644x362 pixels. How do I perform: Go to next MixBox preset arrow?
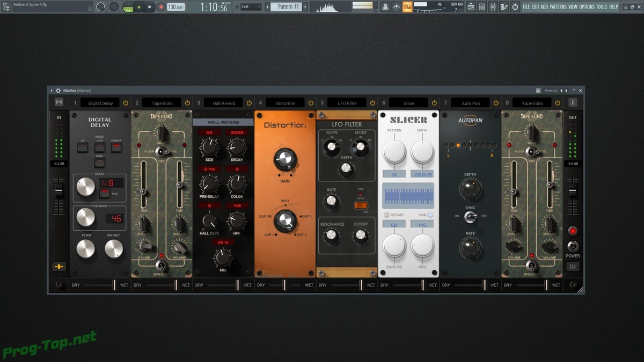click(566, 91)
